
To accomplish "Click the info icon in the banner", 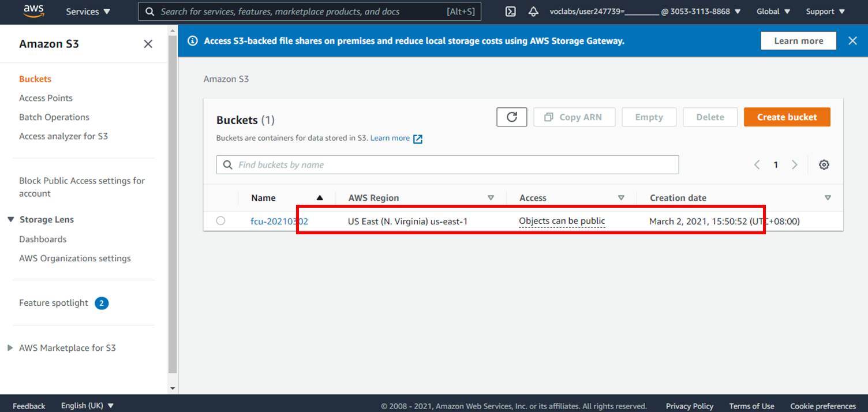I will pyautogui.click(x=193, y=41).
